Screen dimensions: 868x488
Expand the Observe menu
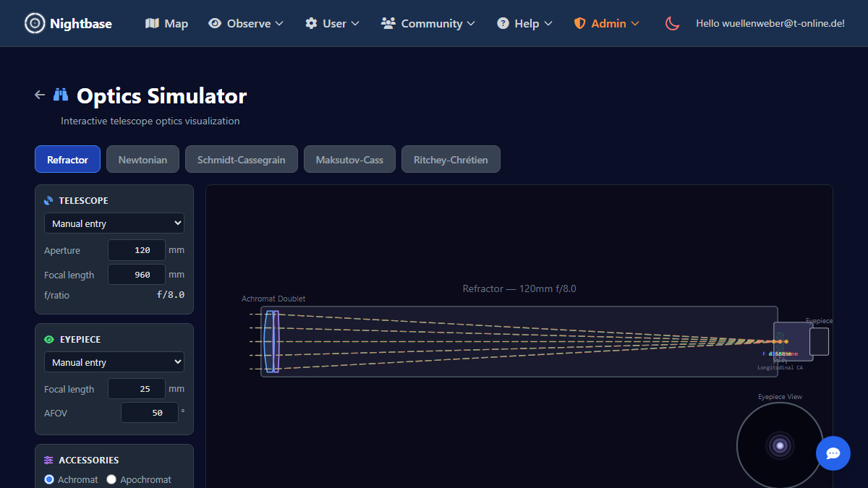(246, 23)
